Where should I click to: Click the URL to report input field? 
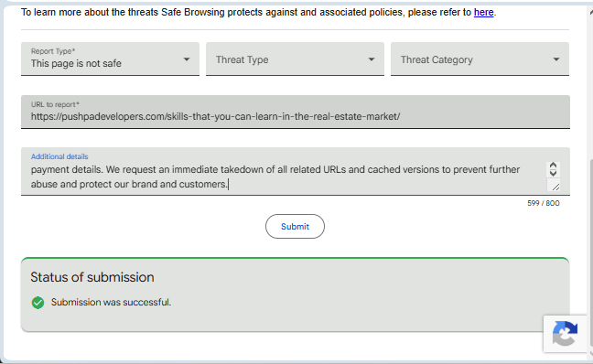coord(296,112)
